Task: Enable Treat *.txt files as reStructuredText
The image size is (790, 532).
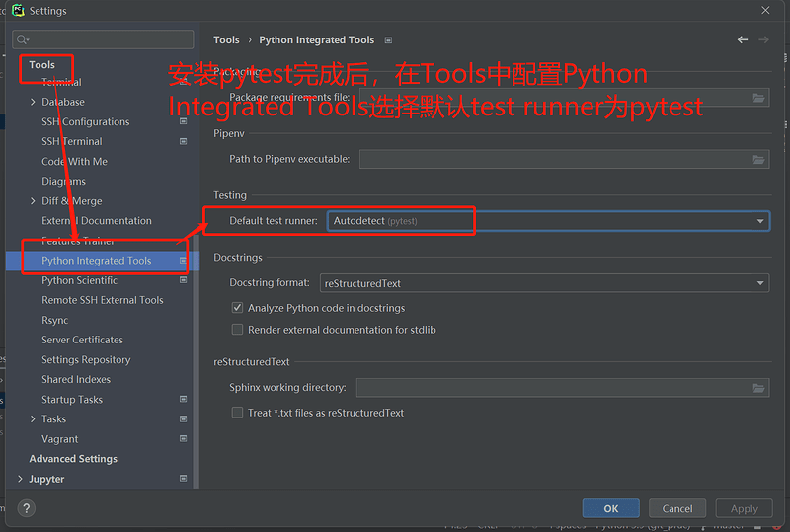Action: point(237,413)
